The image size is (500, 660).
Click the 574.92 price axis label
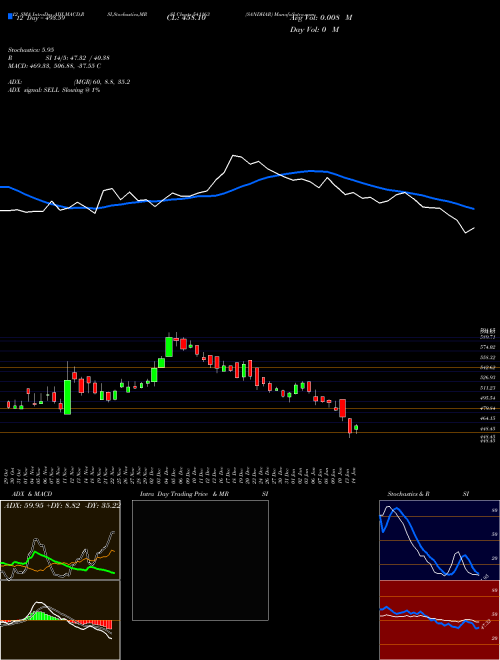point(487,347)
